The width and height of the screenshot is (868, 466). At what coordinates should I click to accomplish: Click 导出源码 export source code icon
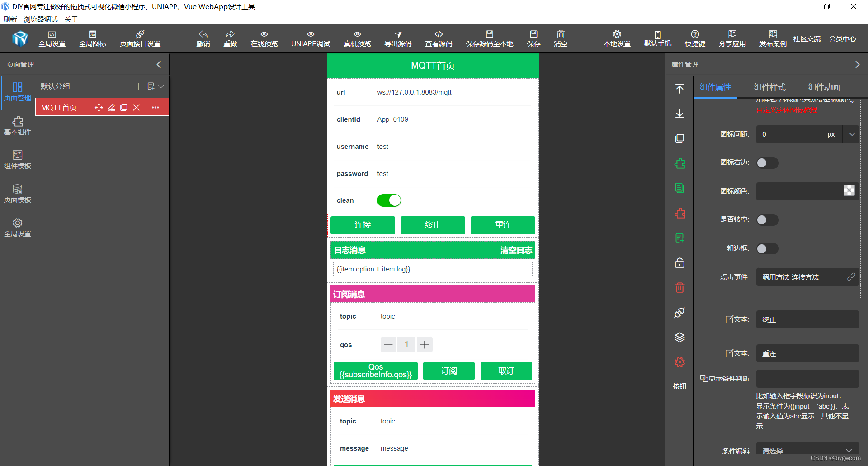coord(398,38)
